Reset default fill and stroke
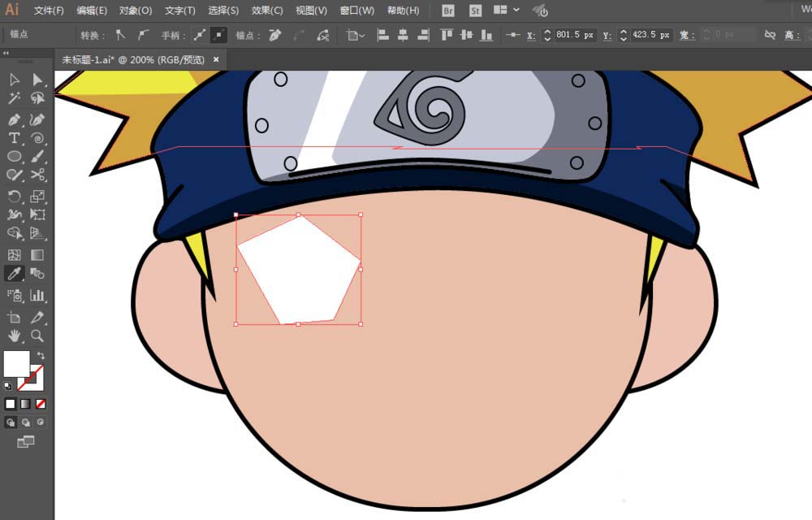The height and width of the screenshot is (520, 812). click(7, 386)
